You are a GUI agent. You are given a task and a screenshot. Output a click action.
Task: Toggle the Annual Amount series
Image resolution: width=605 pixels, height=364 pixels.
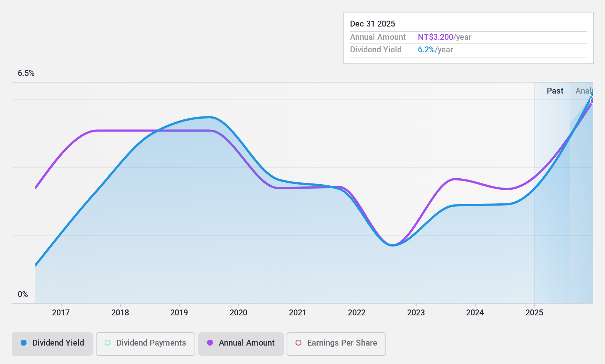(241, 344)
